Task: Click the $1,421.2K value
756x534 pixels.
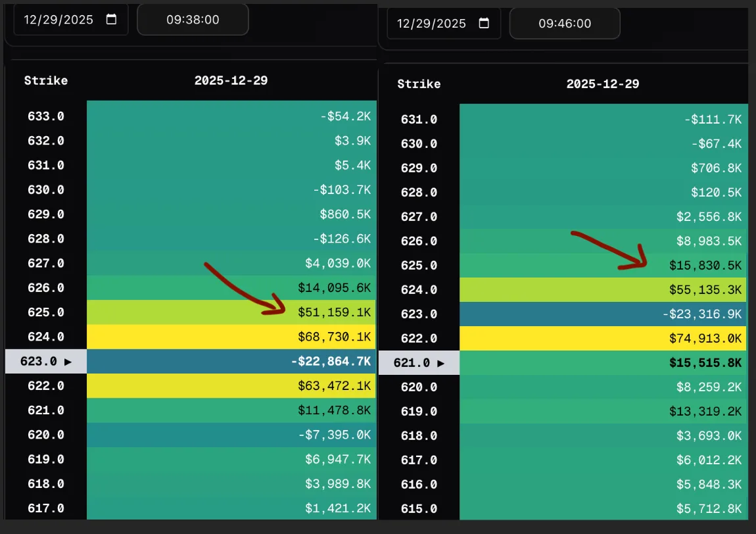Action: pyautogui.click(x=338, y=508)
